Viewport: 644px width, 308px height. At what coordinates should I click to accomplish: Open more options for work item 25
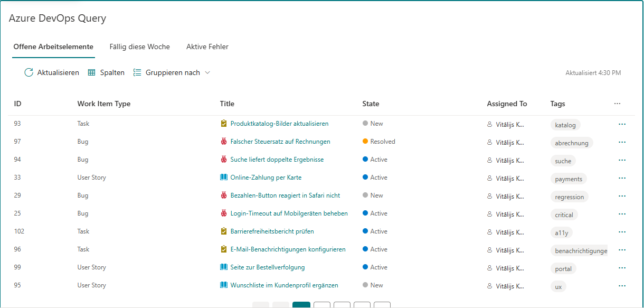point(622,214)
